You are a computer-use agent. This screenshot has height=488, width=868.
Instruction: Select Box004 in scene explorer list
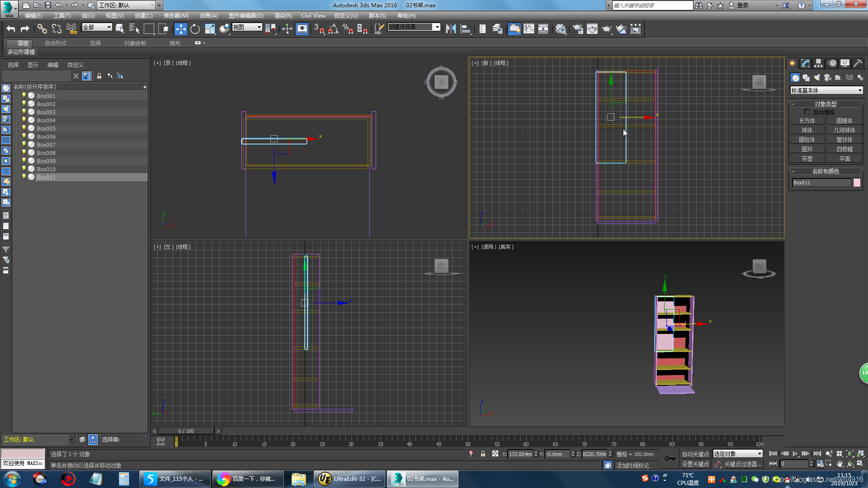tap(46, 120)
